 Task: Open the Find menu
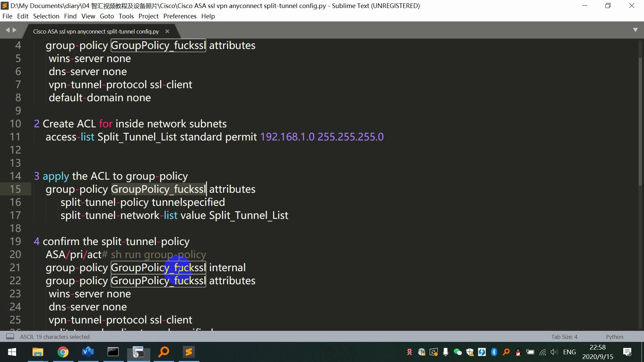pos(70,16)
